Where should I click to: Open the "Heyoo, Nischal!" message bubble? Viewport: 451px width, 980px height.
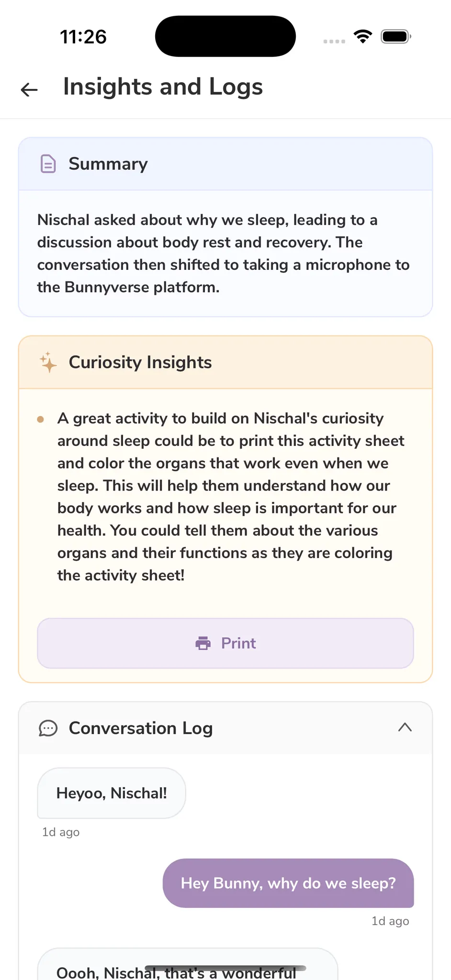tap(112, 793)
